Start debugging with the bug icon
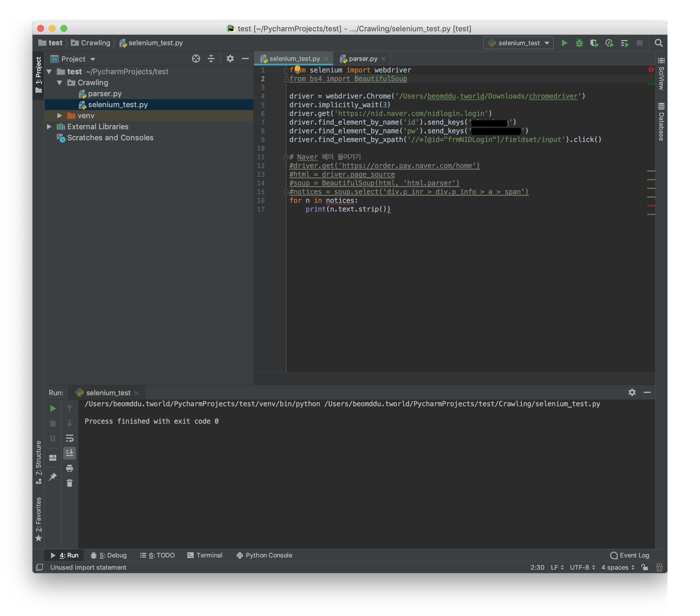Image resolution: width=700 pixels, height=616 pixels. tap(579, 43)
